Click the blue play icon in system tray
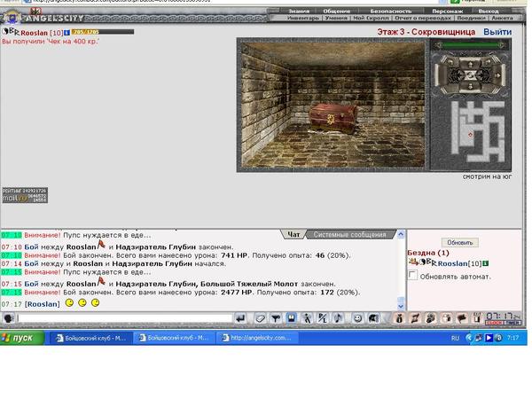 pos(489,338)
